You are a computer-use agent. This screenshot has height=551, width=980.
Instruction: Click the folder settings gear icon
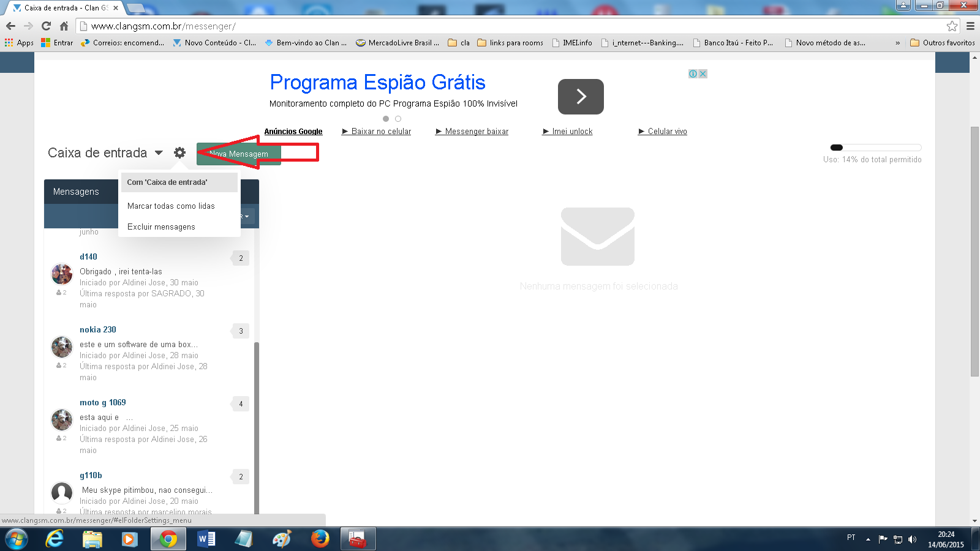pyautogui.click(x=179, y=152)
